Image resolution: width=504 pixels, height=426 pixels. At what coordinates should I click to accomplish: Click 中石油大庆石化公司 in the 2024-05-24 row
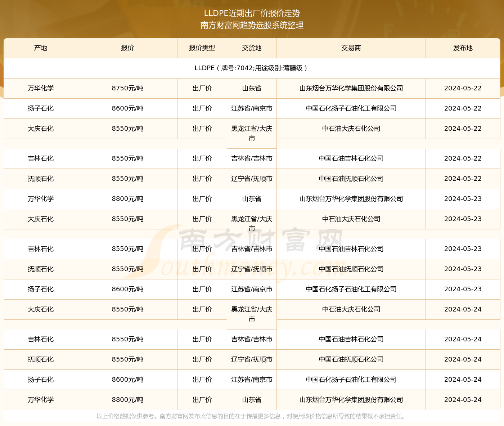pyautogui.click(x=351, y=309)
